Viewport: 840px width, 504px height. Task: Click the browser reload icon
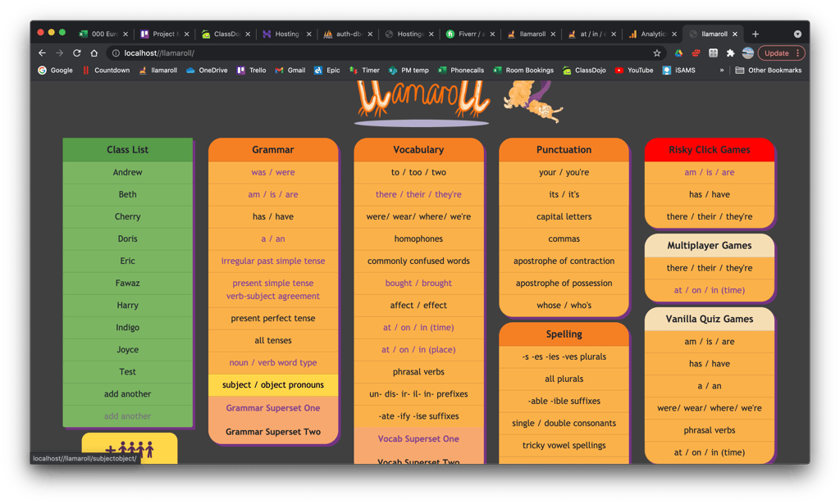(x=76, y=53)
